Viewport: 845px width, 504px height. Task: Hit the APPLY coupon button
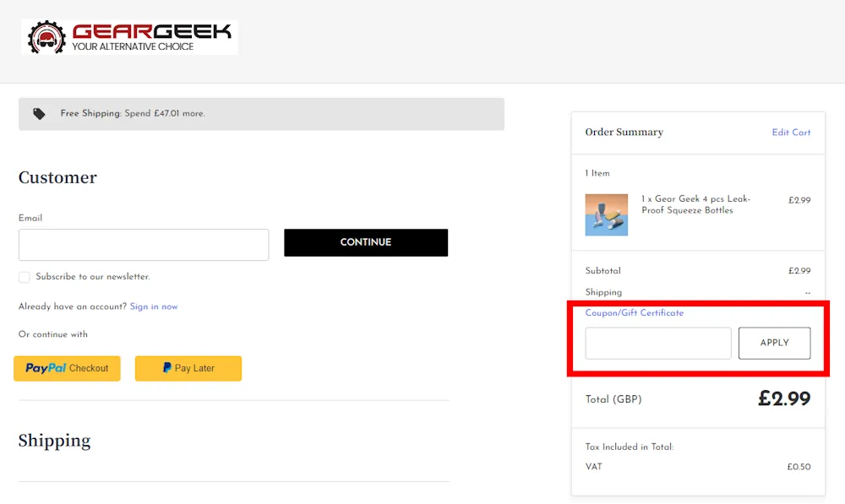[774, 344]
